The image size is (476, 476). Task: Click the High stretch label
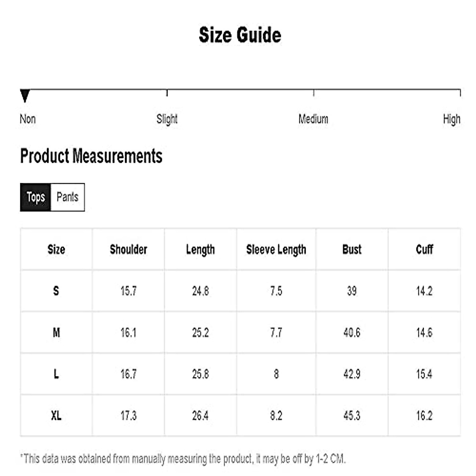click(x=451, y=119)
